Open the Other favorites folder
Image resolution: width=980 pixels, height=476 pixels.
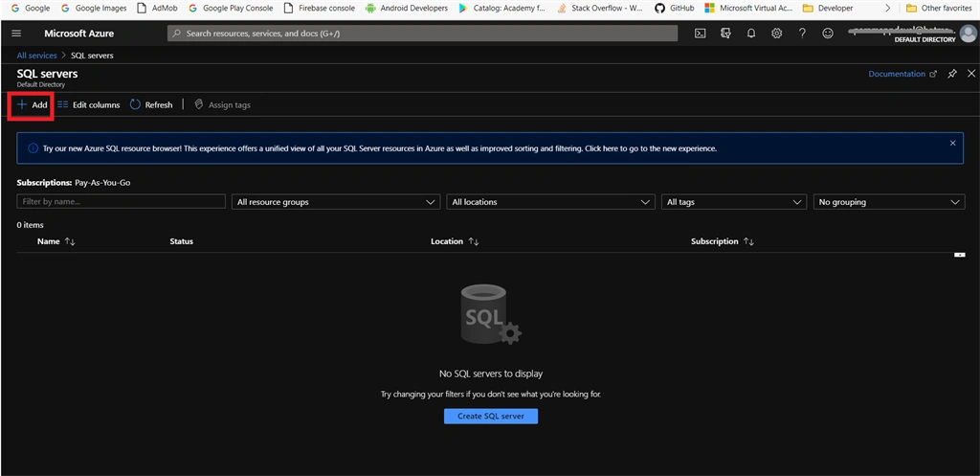click(x=941, y=8)
